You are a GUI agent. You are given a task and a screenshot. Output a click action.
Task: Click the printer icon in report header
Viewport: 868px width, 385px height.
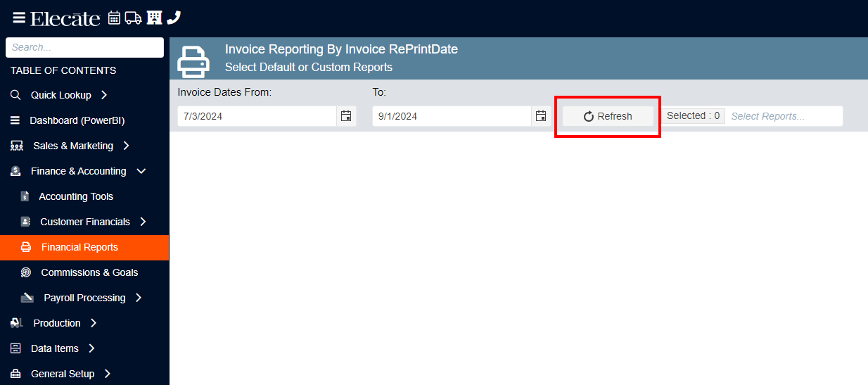click(x=193, y=62)
